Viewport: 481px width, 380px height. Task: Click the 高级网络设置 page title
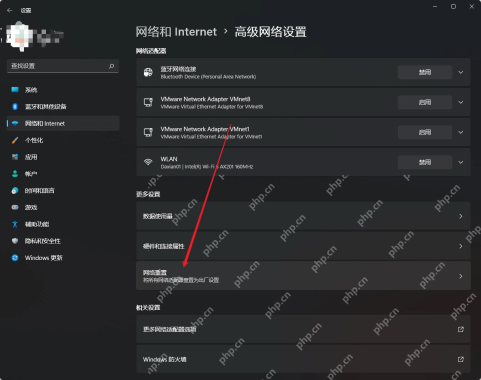click(x=270, y=32)
